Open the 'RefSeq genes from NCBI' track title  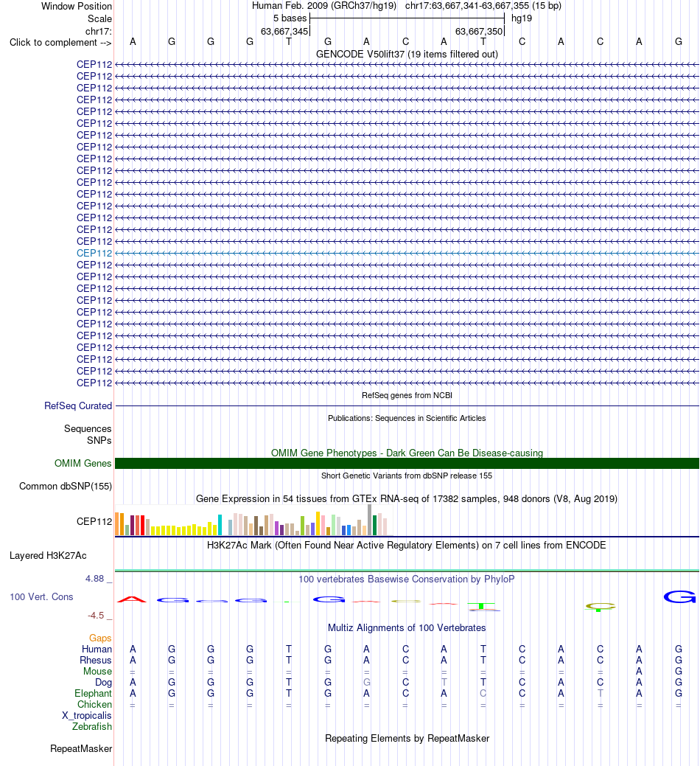[407, 395]
